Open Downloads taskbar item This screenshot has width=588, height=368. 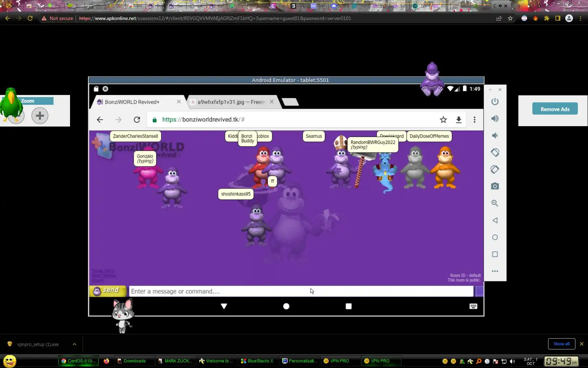click(134, 361)
